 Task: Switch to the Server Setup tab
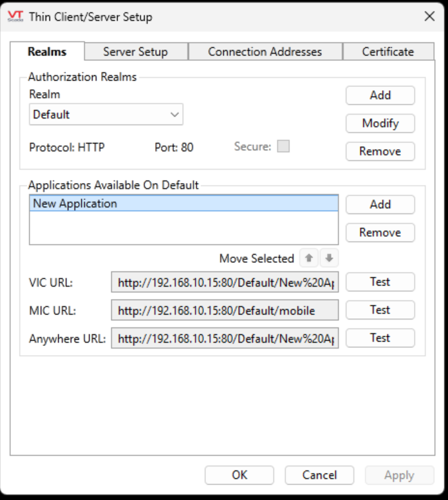pyautogui.click(x=135, y=52)
